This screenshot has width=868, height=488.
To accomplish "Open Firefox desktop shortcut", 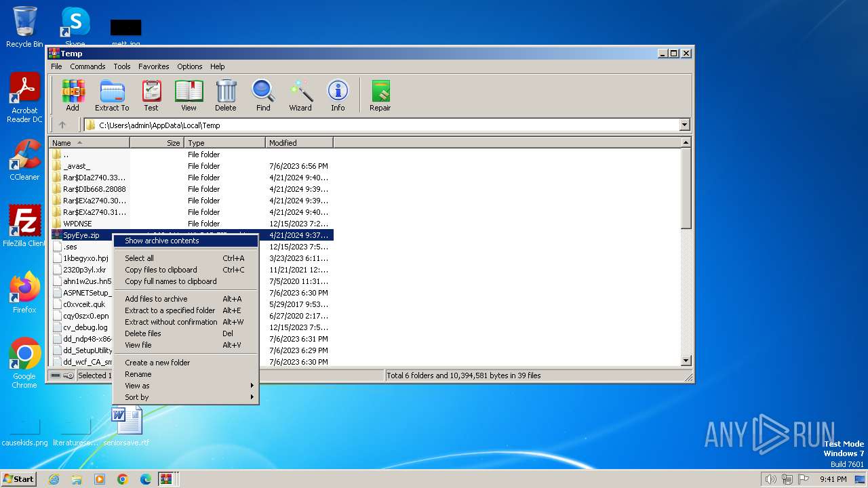I will (x=24, y=293).
